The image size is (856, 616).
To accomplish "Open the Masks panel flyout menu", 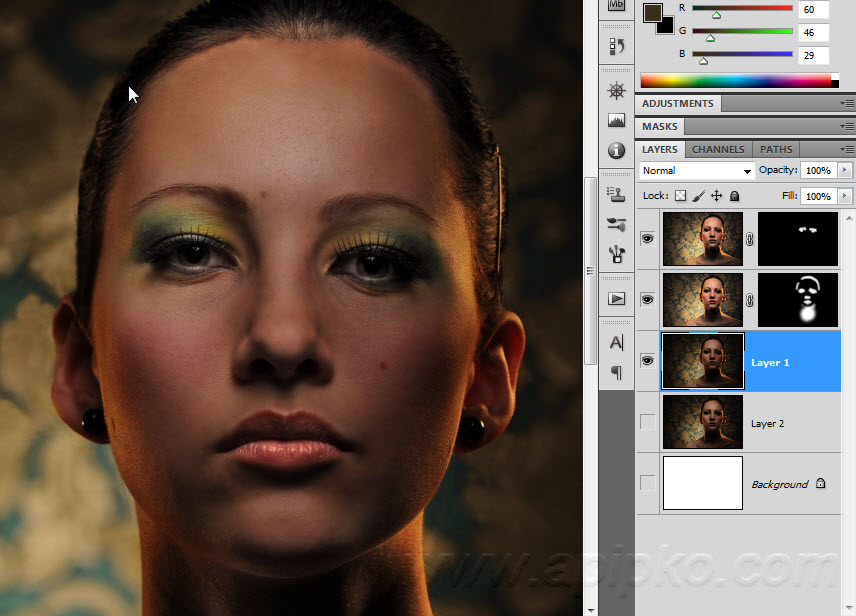I will (x=847, y=126).
